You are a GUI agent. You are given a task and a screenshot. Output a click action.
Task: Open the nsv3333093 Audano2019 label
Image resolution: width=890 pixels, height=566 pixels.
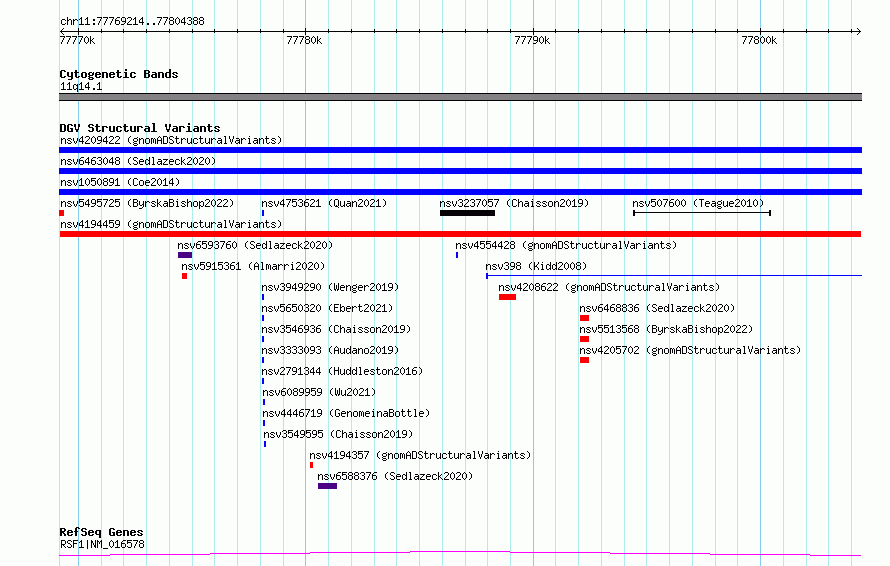(330, 350)
